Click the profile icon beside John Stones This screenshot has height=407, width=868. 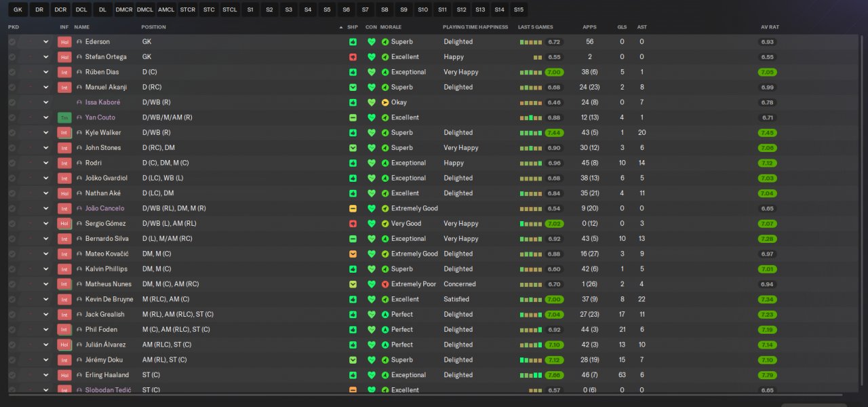click(79, 148)
